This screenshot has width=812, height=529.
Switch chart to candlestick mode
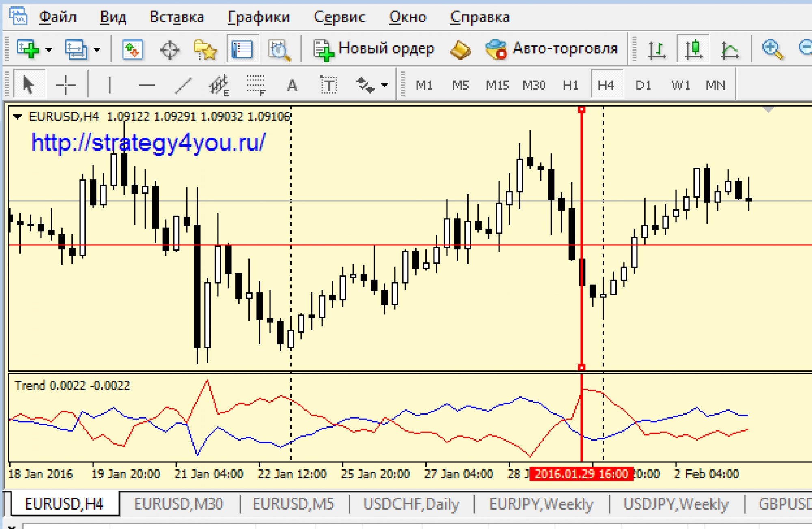(693, 49)
